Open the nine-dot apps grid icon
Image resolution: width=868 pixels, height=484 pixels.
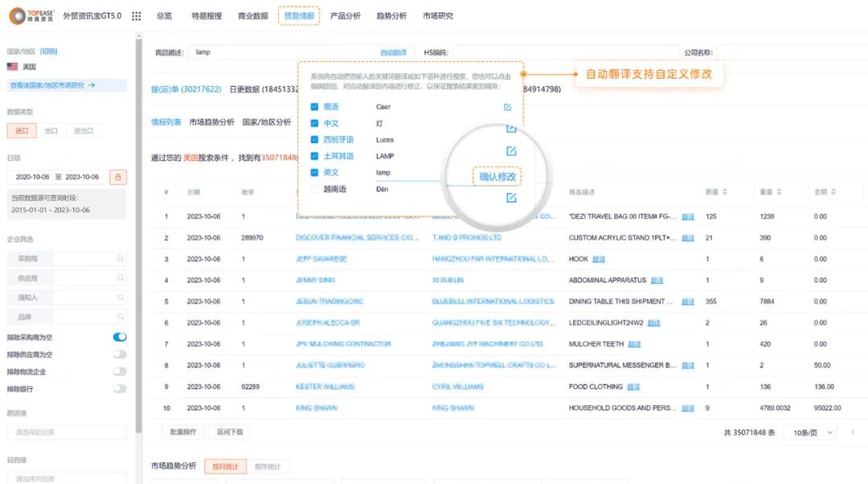click(136, 16)
